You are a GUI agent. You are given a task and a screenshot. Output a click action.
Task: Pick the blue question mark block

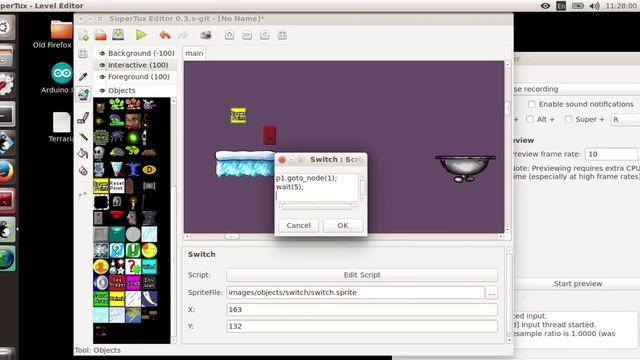point(117,250)
